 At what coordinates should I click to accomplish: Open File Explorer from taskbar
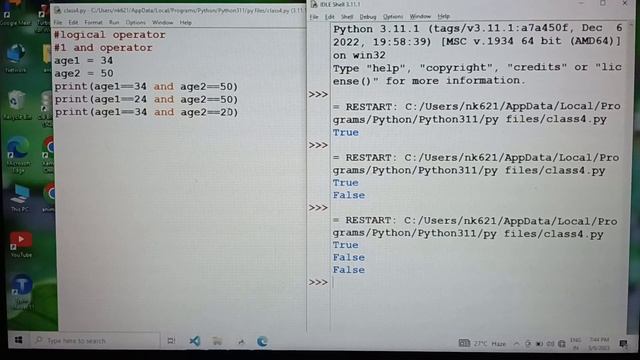(x=217, y=341)
